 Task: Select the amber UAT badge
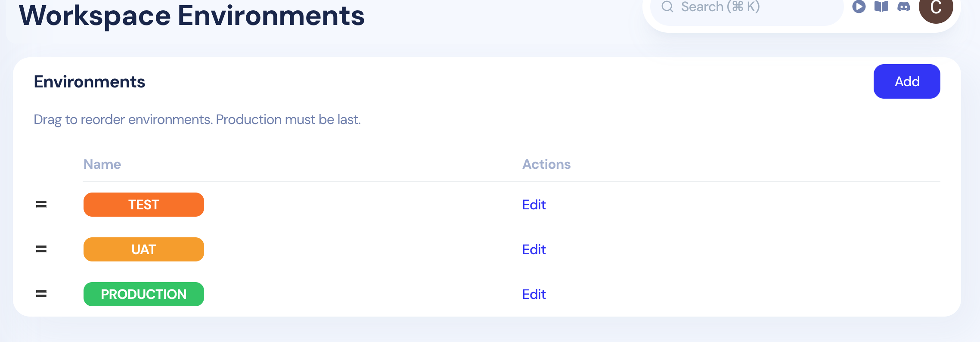coord(144,249)
